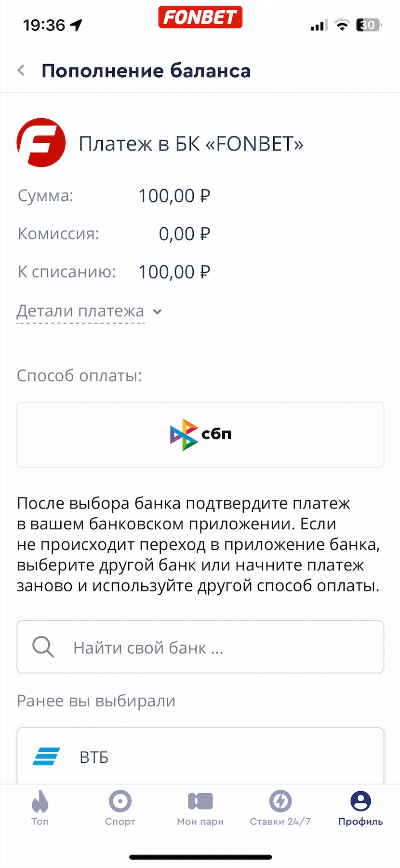Tap the 19:36 clock in status bar
Image resolution: width=400 pixels, height=868 pixels.
44,25
